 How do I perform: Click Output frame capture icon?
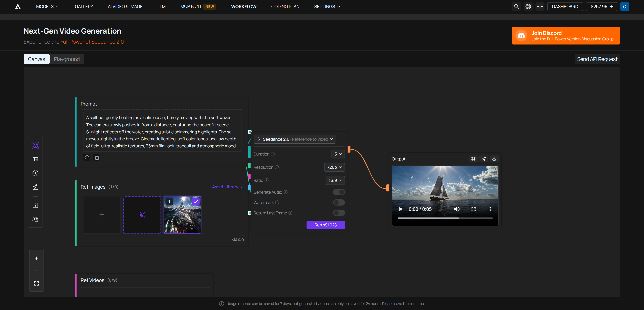pos(473,159)
